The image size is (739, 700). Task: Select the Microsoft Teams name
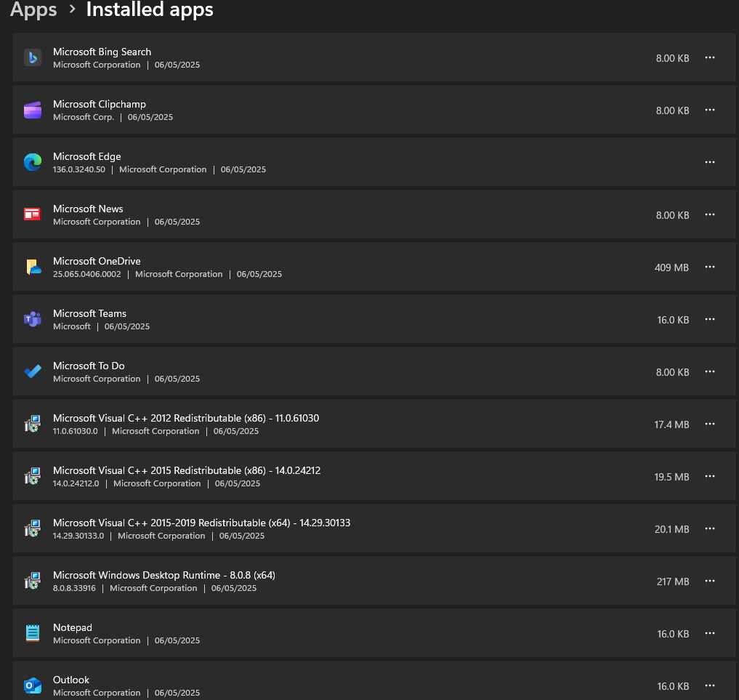coord(89,313)
